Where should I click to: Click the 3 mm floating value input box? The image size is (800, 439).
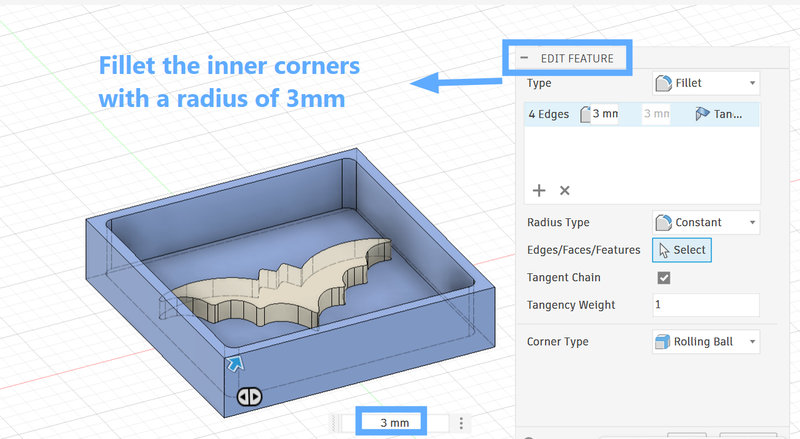[394, 423]
